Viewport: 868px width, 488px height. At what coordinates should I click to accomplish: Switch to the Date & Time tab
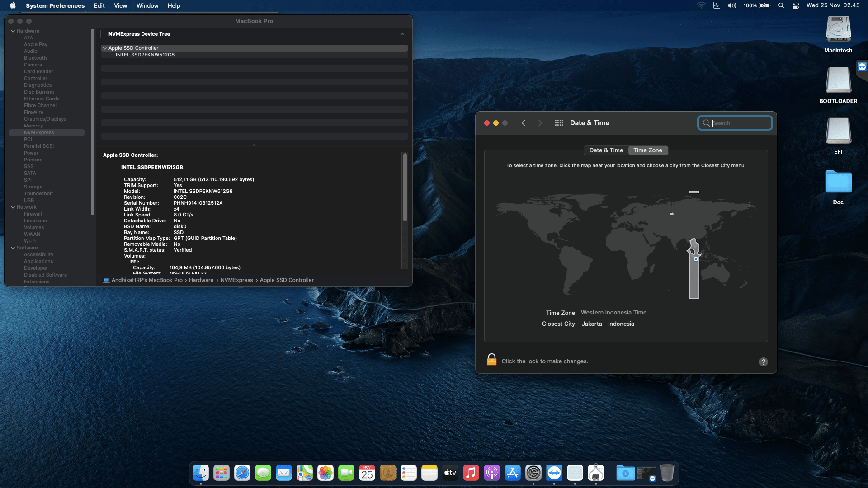(606, 150)
